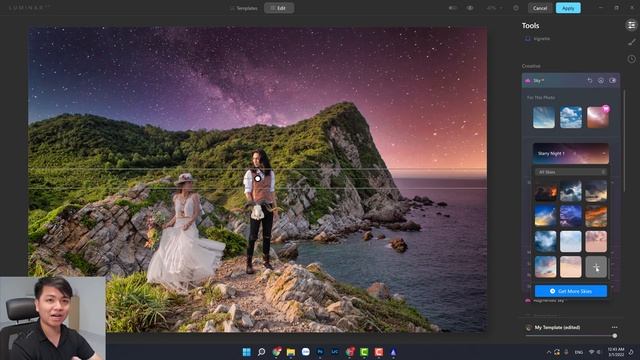
Task: Select the pale light-blue sky thumbnail
Action: (571, 242)
